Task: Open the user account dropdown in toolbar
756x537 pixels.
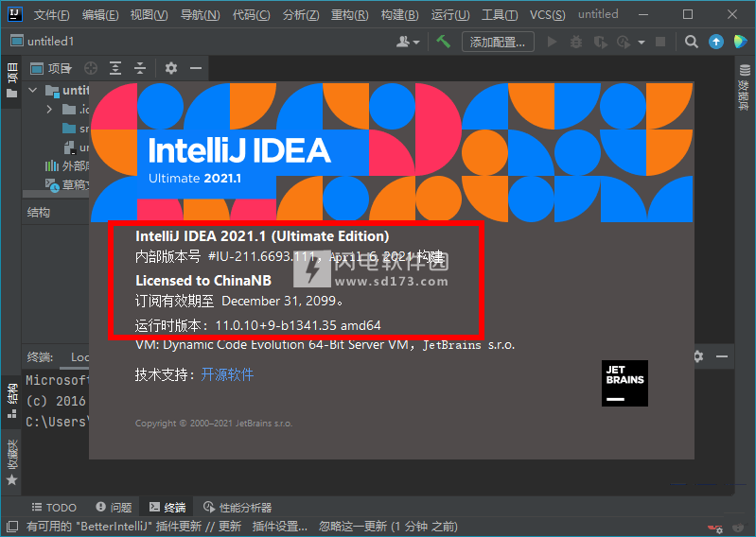Action: (408, 43)
